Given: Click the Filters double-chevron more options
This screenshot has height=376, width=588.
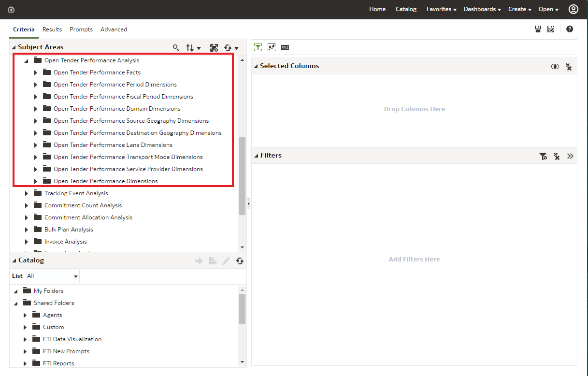Looking at the screenshot, I should point(571,156).
